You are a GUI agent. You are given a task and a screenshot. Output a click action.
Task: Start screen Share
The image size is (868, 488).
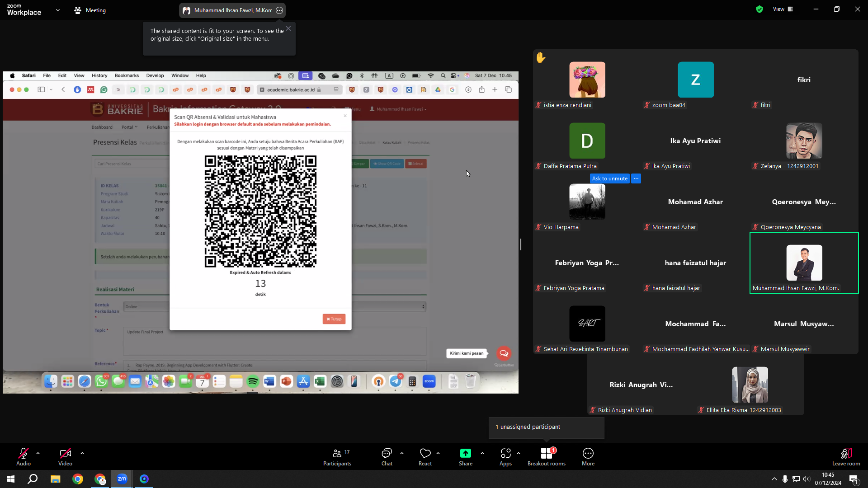466,456
